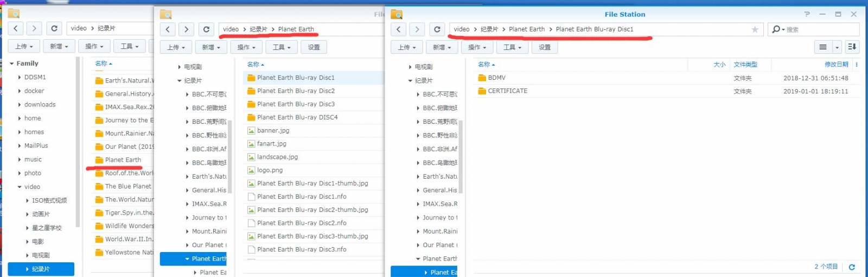Viewport: 868px width, 277px height.
Task: Open search options magnifier in right window
Action: click(x=778, y=29)
